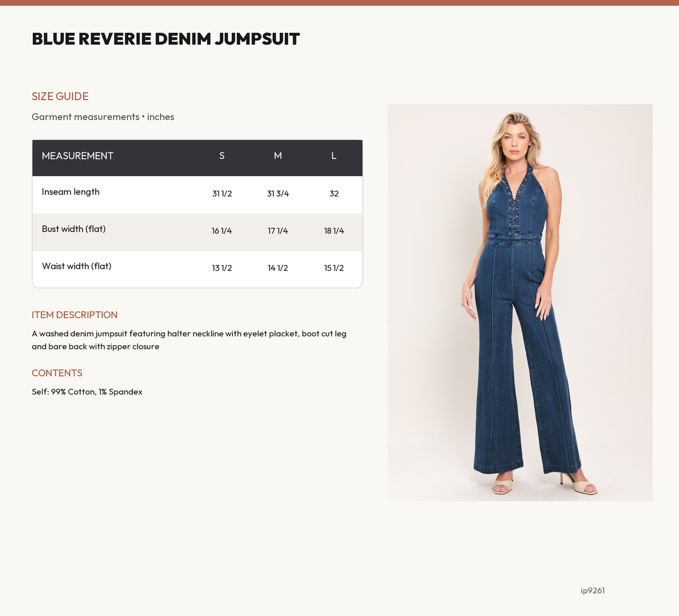Screen dimensions: 679x616
Task: Click bust width value 16 1/4
Action: pyautogui.click(x=222, y=231)
